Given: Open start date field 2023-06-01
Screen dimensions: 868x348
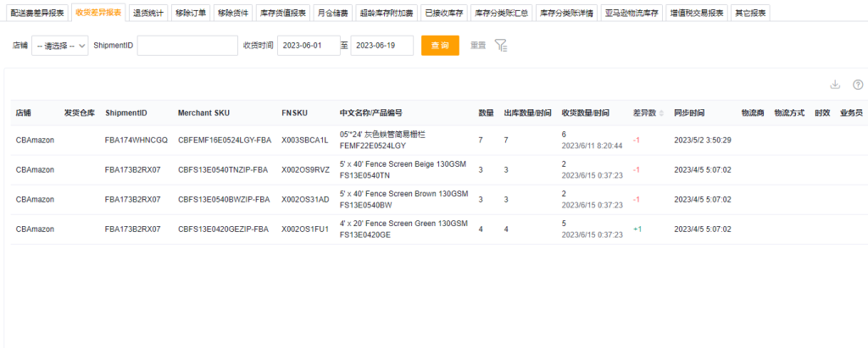Looking at the screenshot, I should (x=308, y=46).
